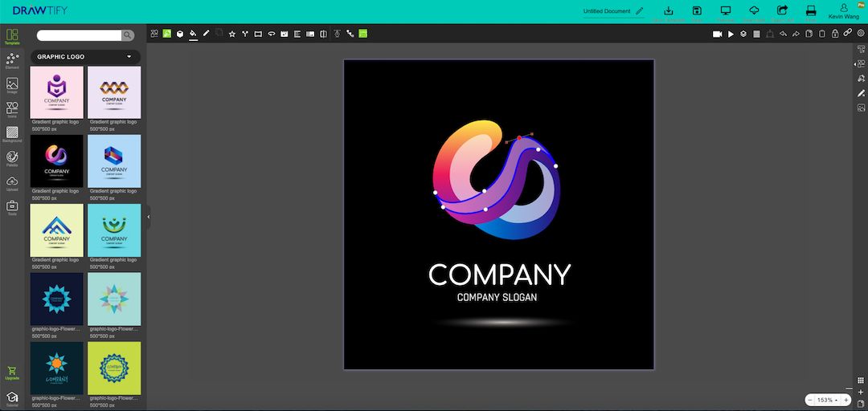Click the template search input field

[79, 35]
